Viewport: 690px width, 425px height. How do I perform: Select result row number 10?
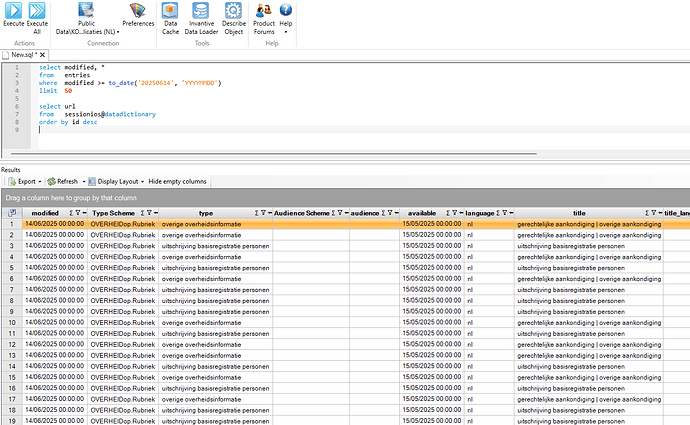(12, 322)
